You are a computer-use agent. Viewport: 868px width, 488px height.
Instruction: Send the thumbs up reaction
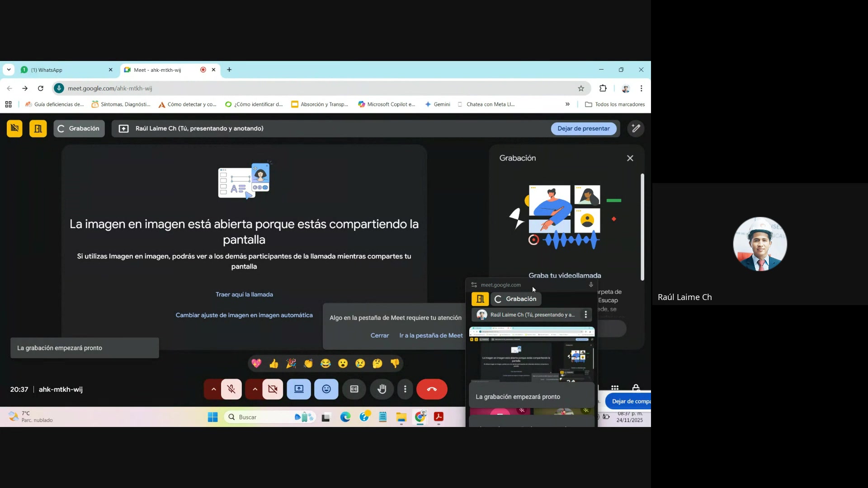coord(274,363)
